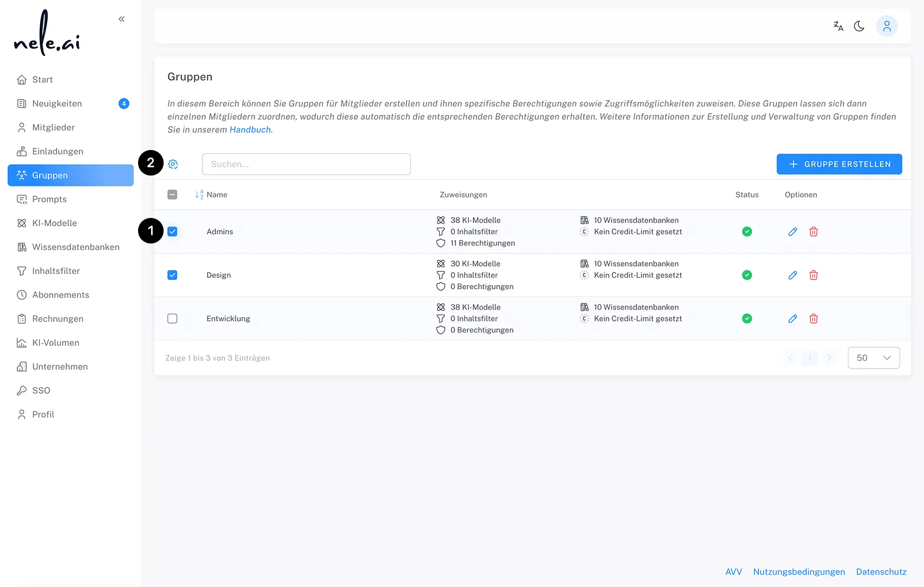Viewport: 924px width, 587px height.
Task: Open Abonnements in the sidebar
Action: [x=71, y=295]
